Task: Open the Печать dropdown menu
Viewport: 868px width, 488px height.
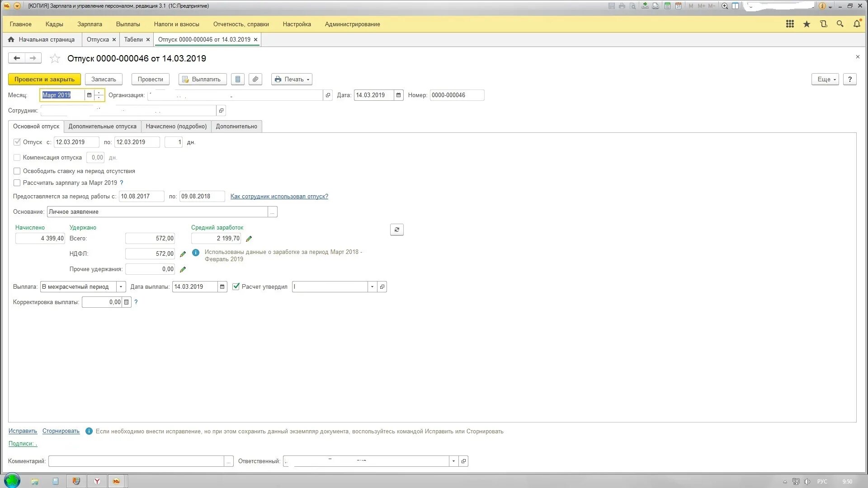Action: (292, 79)
